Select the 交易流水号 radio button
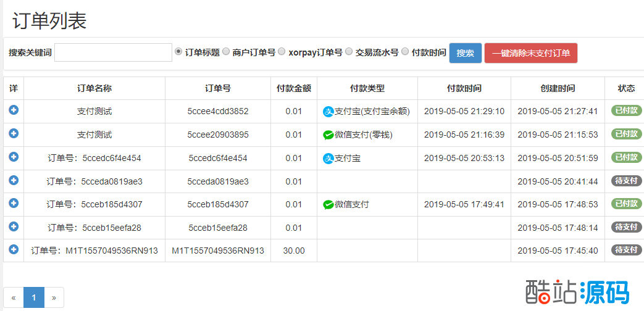Viewport: 644px width, 311px height. coord(349,52)
